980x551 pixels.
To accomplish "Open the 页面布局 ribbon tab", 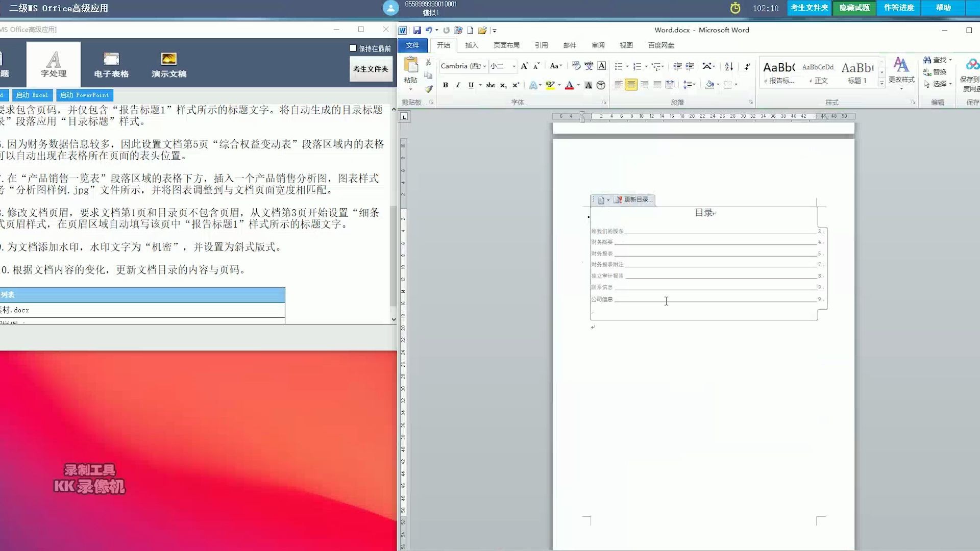I will (x=507, y=45).
